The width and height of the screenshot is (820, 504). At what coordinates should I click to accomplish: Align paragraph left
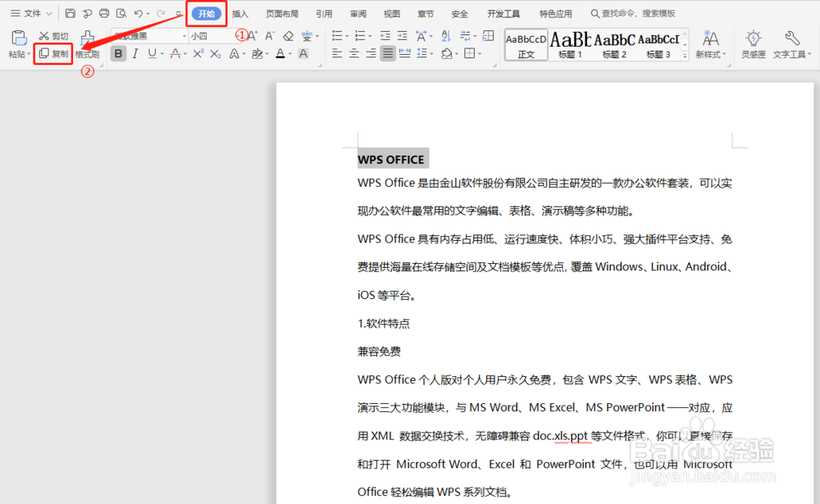point(337,53)
